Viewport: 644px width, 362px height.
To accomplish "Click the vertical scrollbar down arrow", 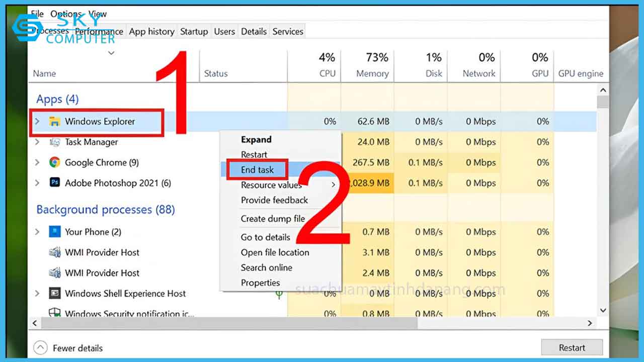I will [x=603, y=311].
